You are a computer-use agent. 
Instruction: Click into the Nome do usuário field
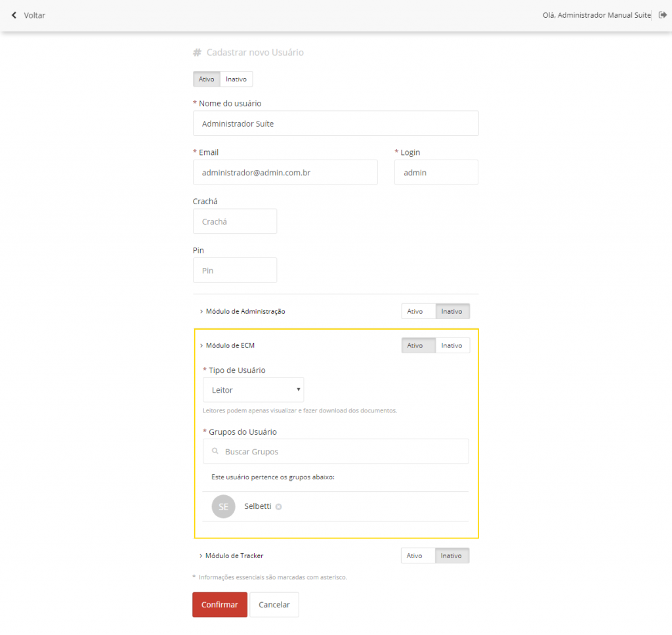335,123
